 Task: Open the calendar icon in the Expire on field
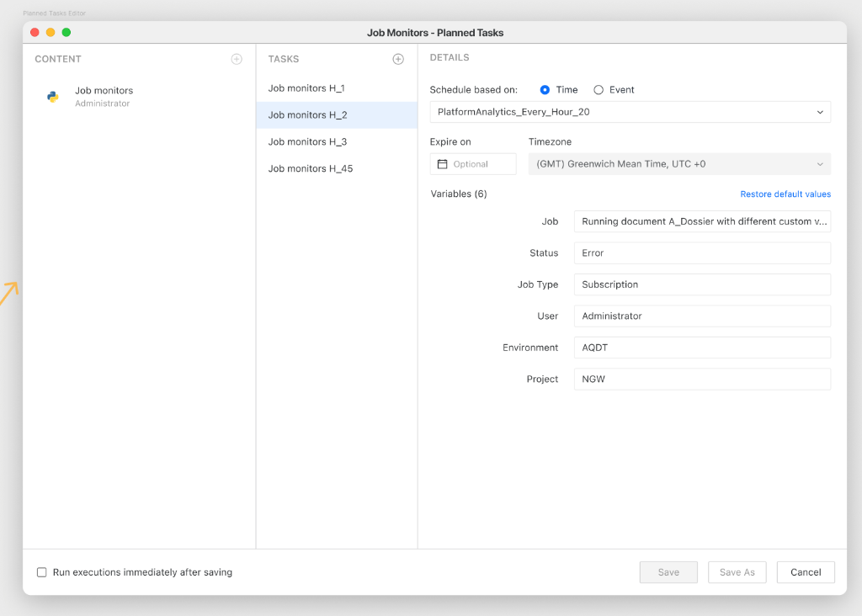click(444, 163)
